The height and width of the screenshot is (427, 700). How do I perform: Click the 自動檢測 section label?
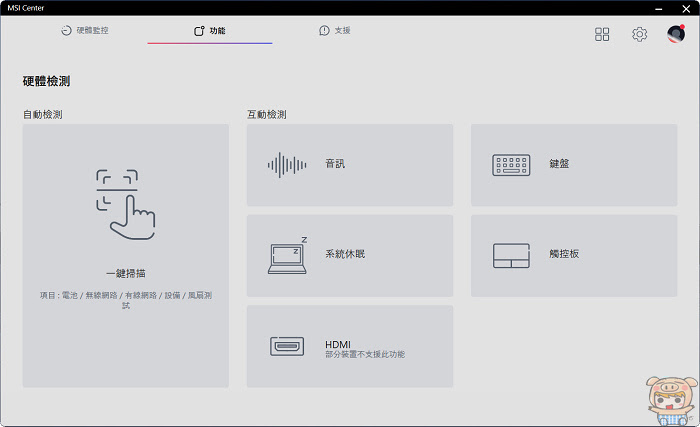(x=43, y=115)
